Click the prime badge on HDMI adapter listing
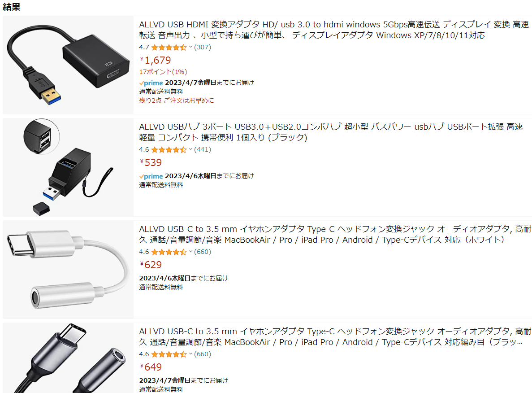Viewport: 532px width, 393px height. [x=151, y=83]
